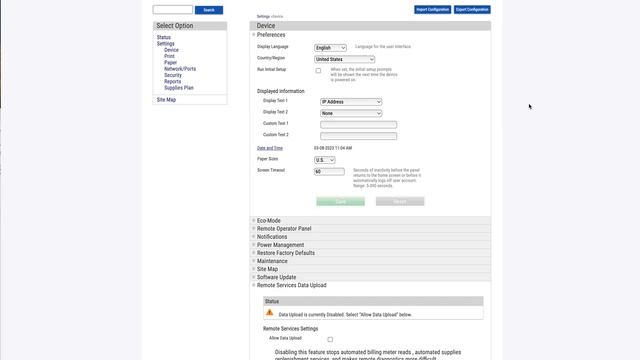Click Custom Text 1 field
The width and height of the screenshot is (640, 360).
(358, 124)
